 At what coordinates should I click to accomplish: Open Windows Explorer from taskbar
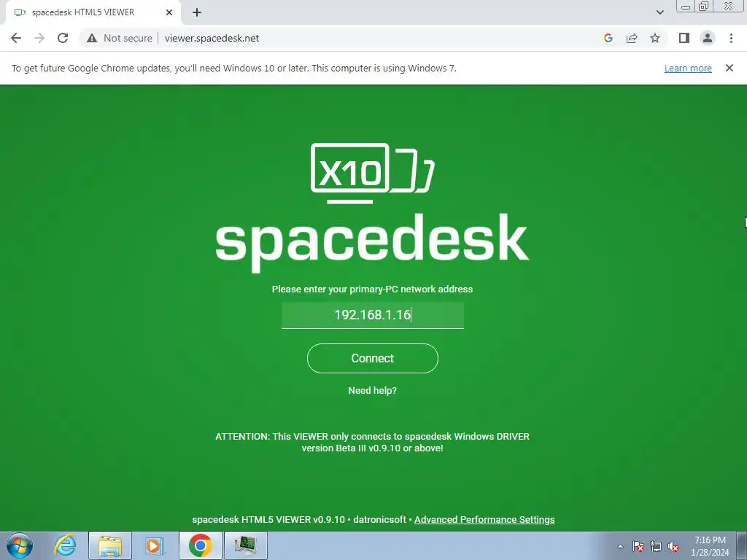(x=110, y=545)
